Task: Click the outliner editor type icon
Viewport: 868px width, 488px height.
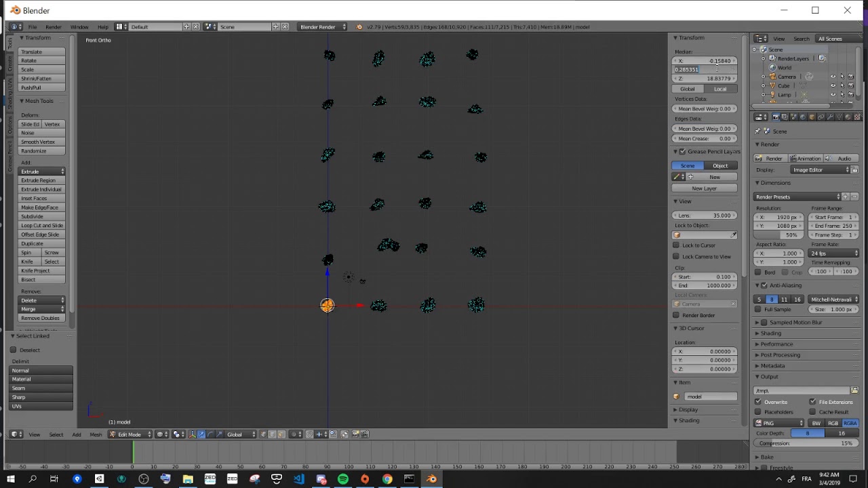Action: coord(759,39)
